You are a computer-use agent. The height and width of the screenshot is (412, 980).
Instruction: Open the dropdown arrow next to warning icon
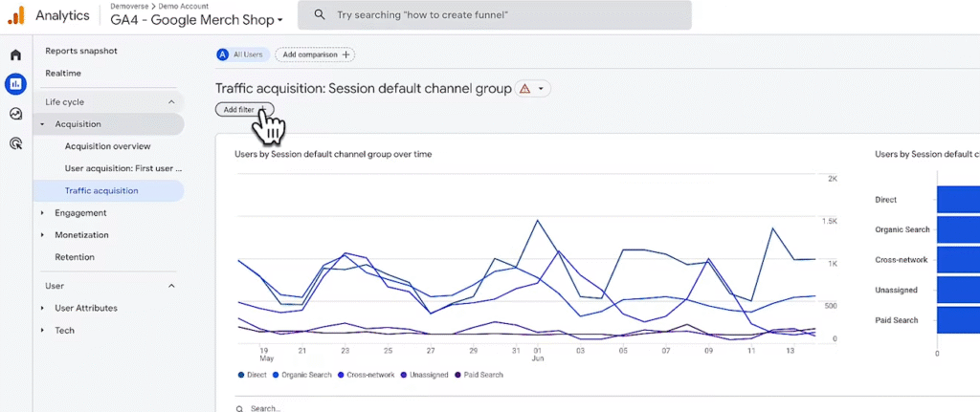click(542, 89)
